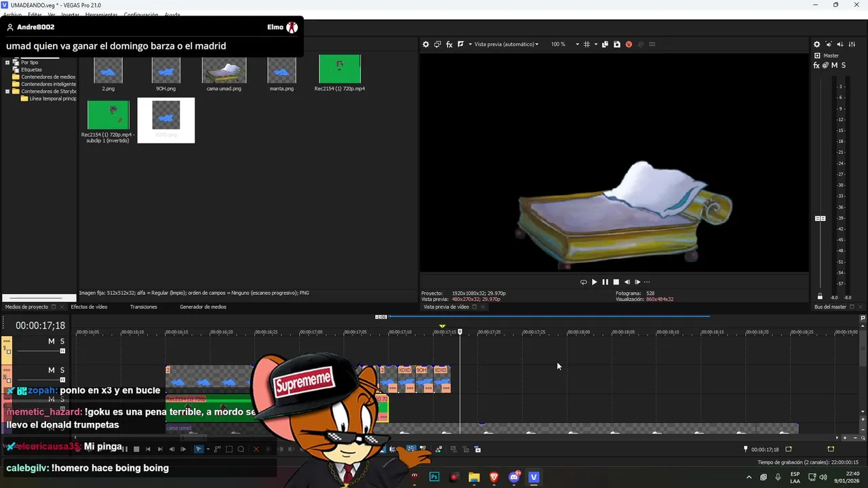Screen dimensions: 868x488
Task: Mute video track 2
Action: [51, 370]
